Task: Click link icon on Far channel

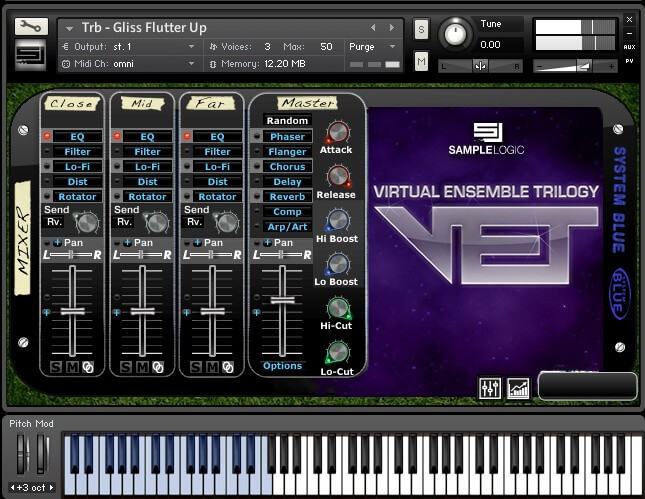Action: click(227, 367)
